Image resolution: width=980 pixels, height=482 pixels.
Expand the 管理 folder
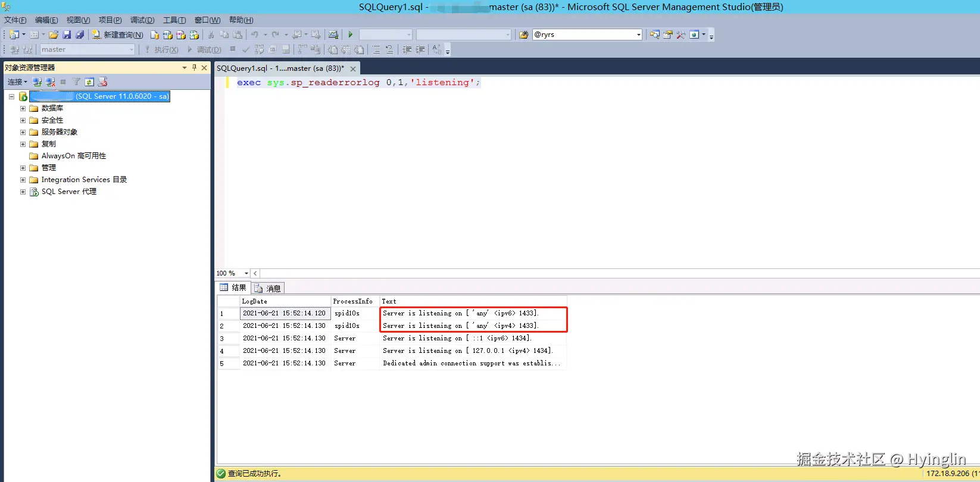23,168
